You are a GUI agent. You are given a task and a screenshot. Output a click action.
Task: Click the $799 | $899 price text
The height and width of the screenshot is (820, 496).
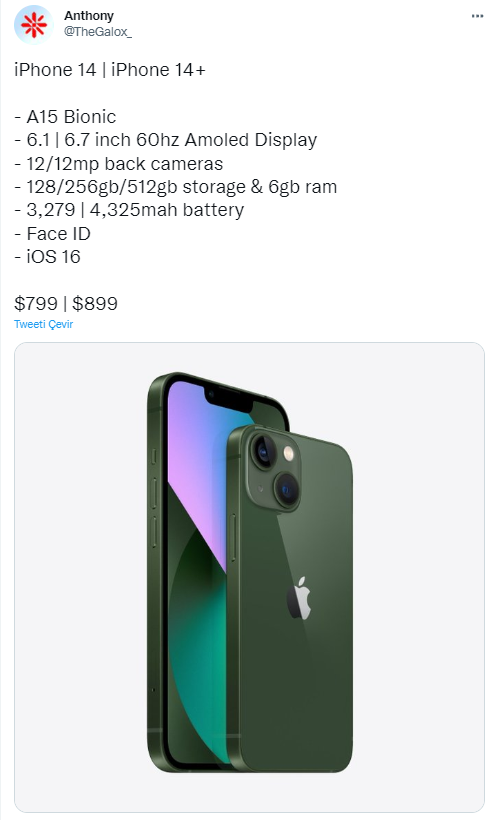click(x=66, y=303)
